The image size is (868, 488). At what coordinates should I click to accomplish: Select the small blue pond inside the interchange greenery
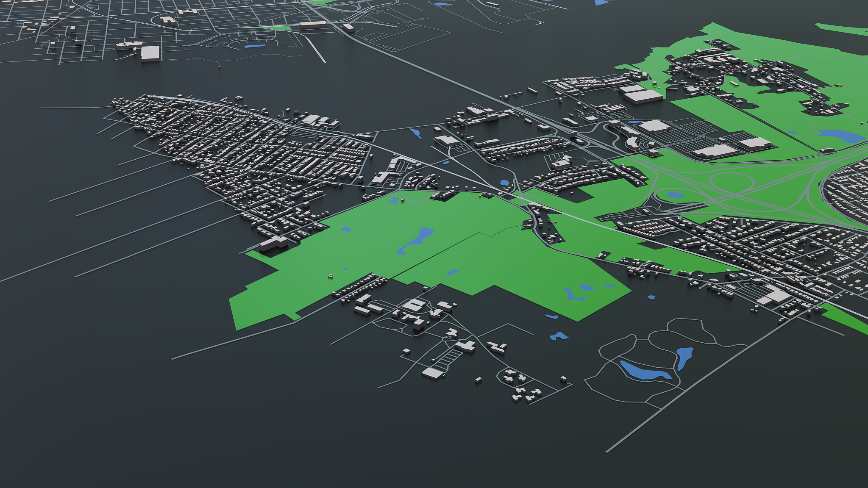(675, 195)
